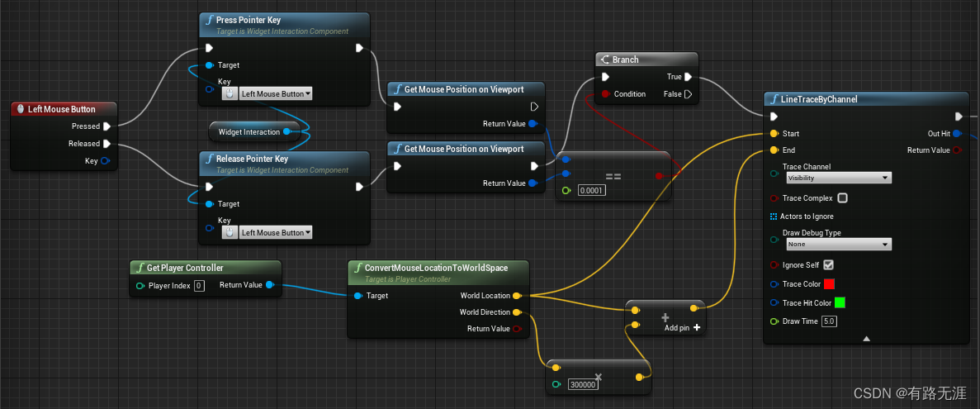Viewport: 980px width, 409px height.
Task: Click LineTraceByChannel's Return Value pin
Action: [x=957, y=150]
